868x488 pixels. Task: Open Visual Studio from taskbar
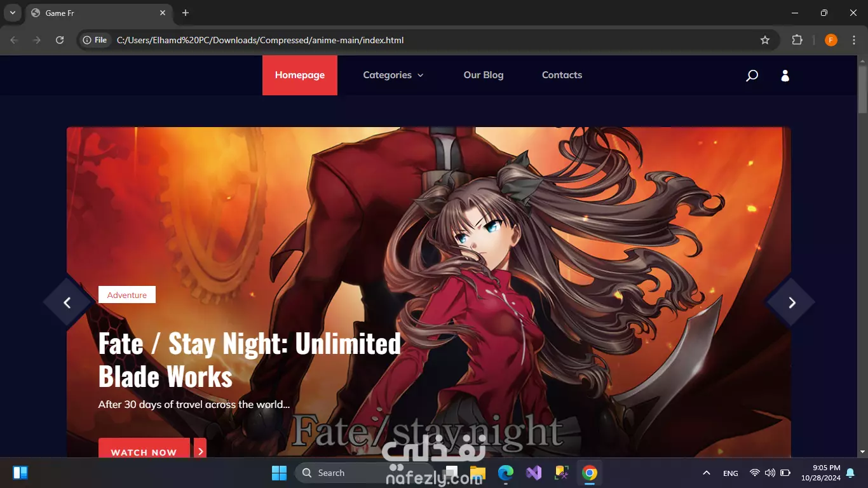click(534, 473)
